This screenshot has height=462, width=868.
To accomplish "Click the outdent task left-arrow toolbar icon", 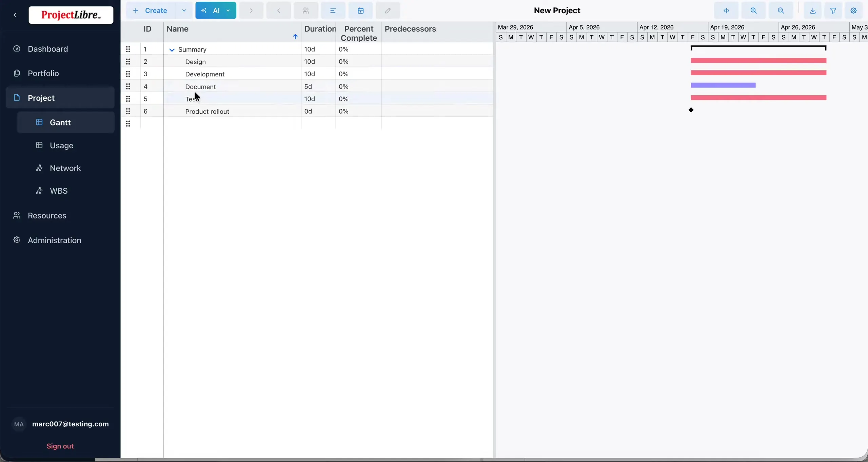I will tap(279, 11).
